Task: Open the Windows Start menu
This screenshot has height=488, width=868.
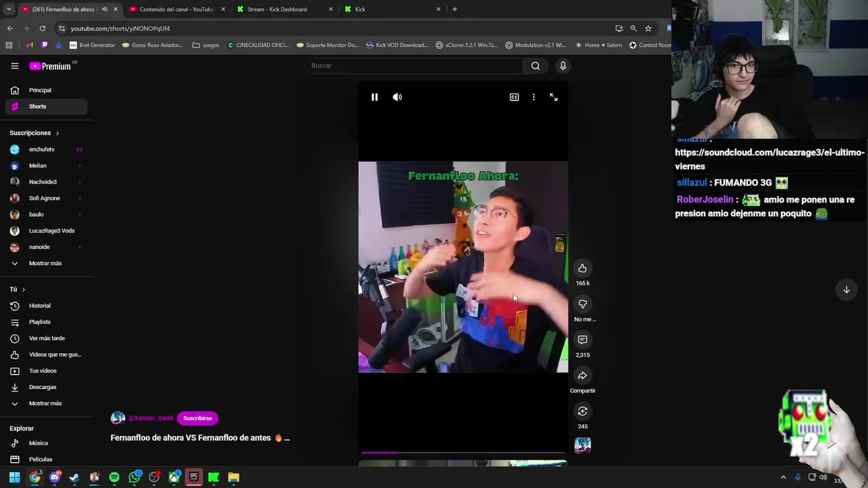Action: coord(14,477)
